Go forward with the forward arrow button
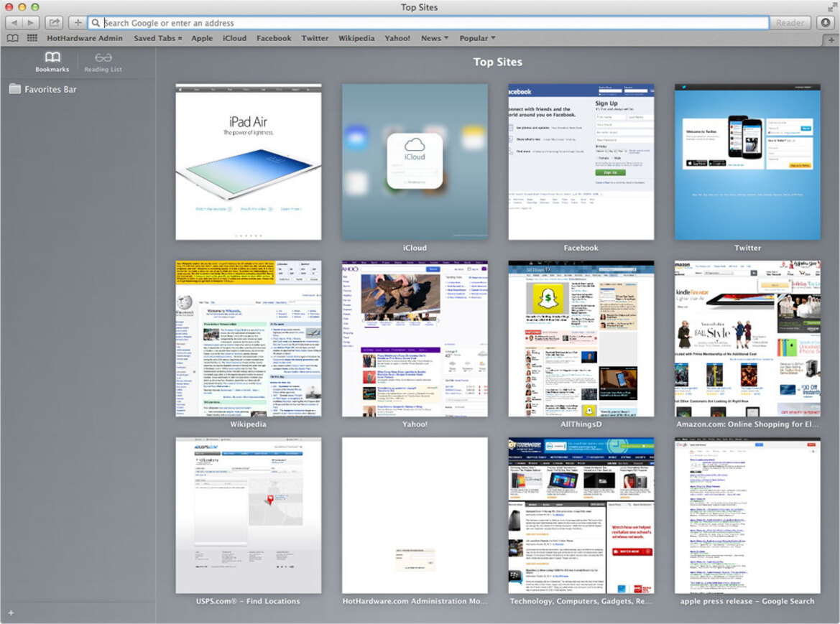 point(31,22)
